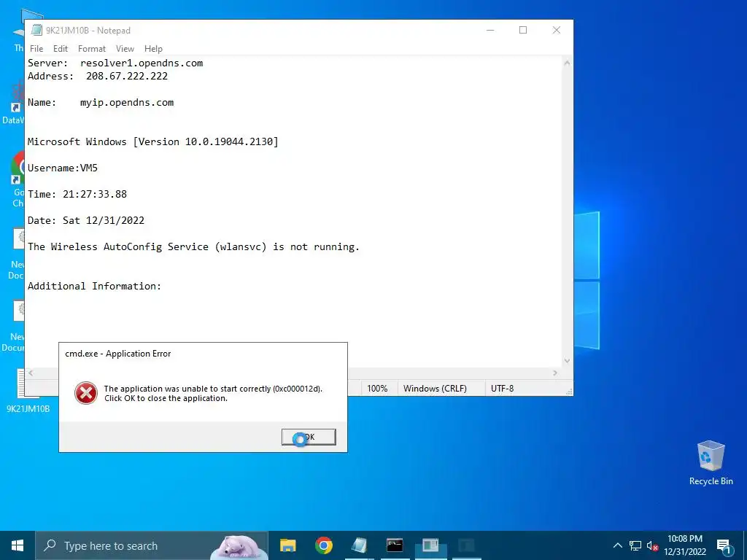Click the Microsoft Windows version line
The width and height of the screenshot is (747, 560).
click(x=153, y=141)
